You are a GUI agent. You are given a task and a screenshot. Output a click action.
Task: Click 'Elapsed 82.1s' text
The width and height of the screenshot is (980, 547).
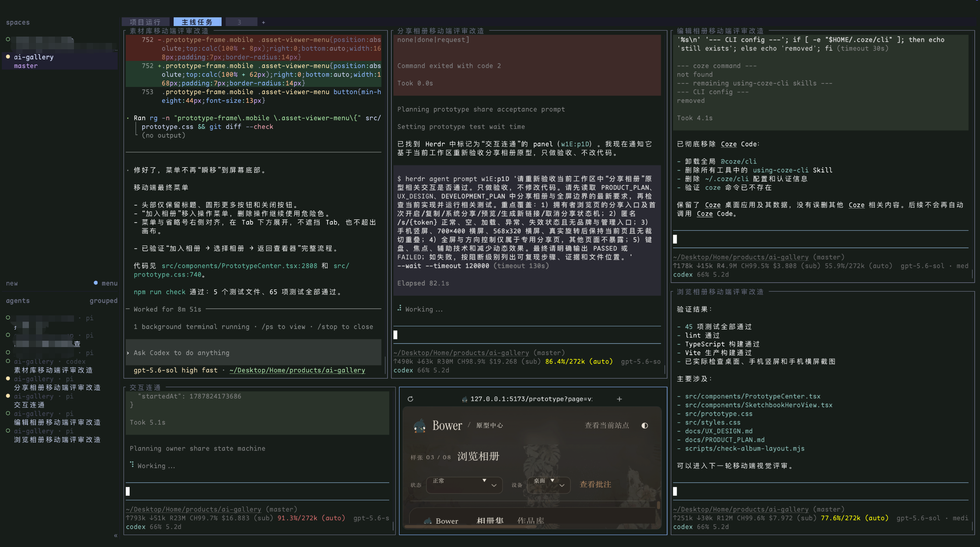point(423,283)
